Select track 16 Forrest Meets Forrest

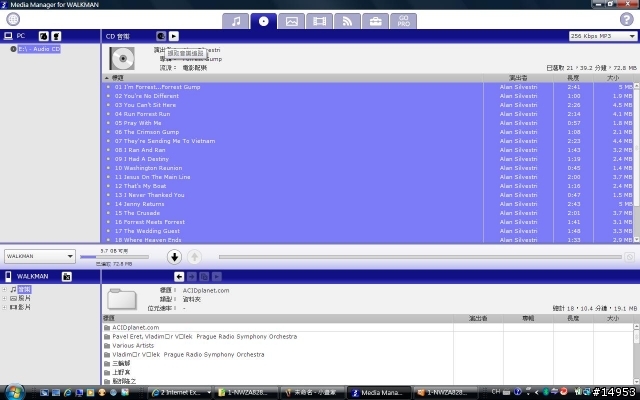368,222
